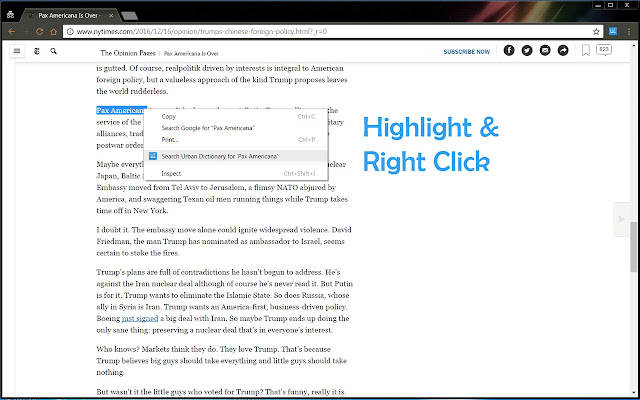640x400 pixels.
Task: Choose Inspect in the context menu
Action: 236,173
